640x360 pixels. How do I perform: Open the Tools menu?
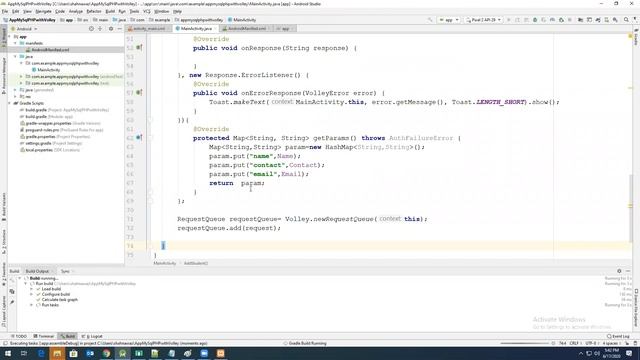134,11
